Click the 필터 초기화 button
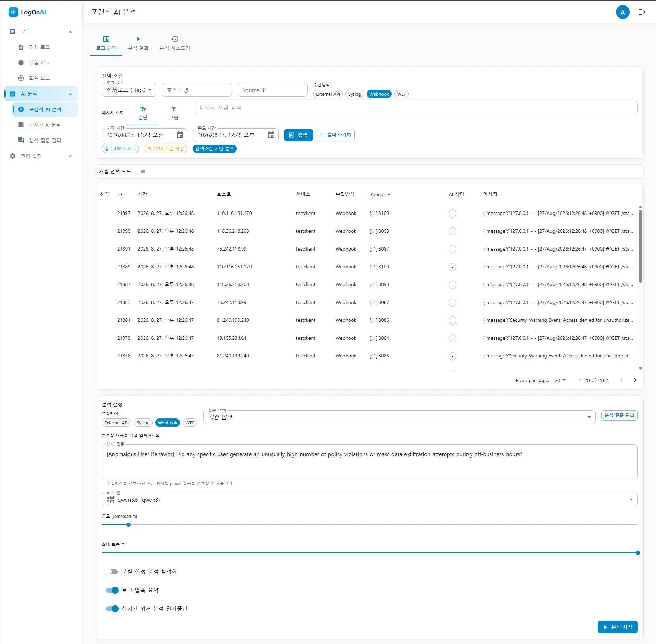 tap(335, 135)
